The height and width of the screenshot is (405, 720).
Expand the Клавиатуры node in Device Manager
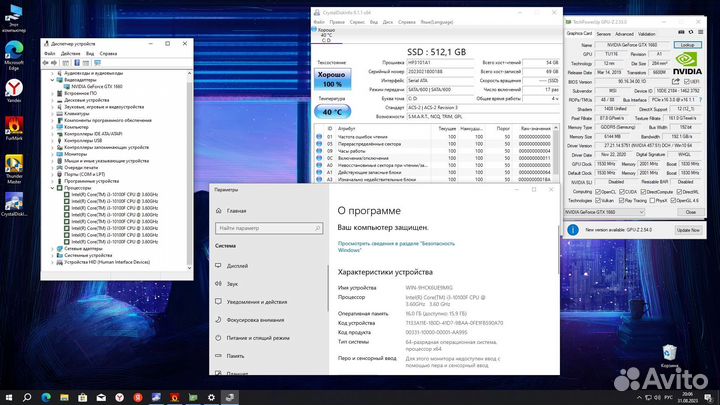[52, 113]
